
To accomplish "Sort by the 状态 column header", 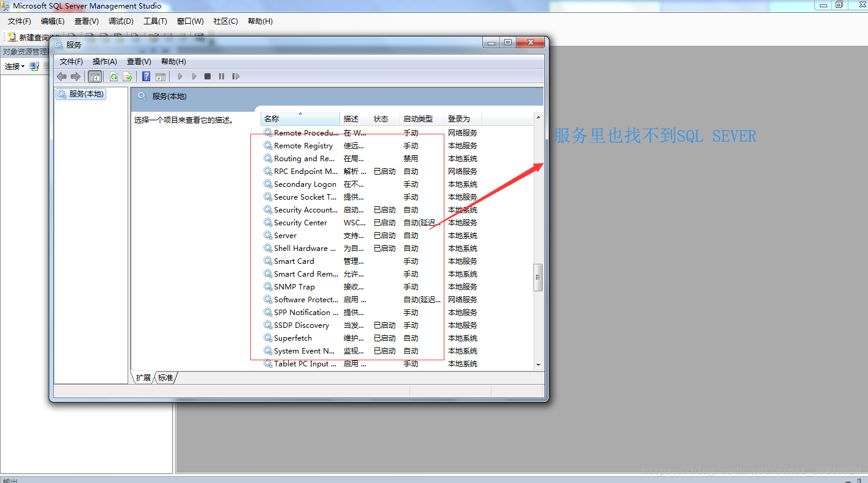I will coord(385,119).
